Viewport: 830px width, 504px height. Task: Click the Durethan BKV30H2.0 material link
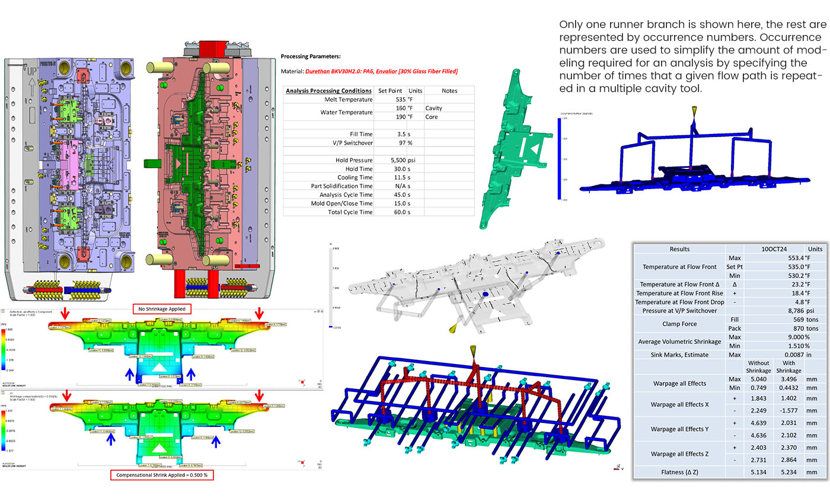coord(381,71)
